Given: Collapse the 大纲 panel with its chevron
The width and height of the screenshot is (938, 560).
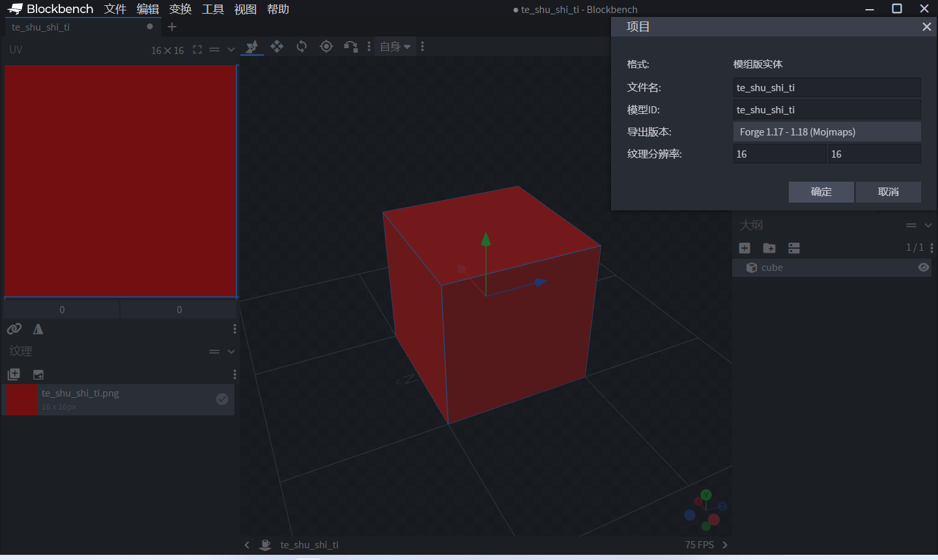Looking at the screenshot, I should (x=928, y=225).
